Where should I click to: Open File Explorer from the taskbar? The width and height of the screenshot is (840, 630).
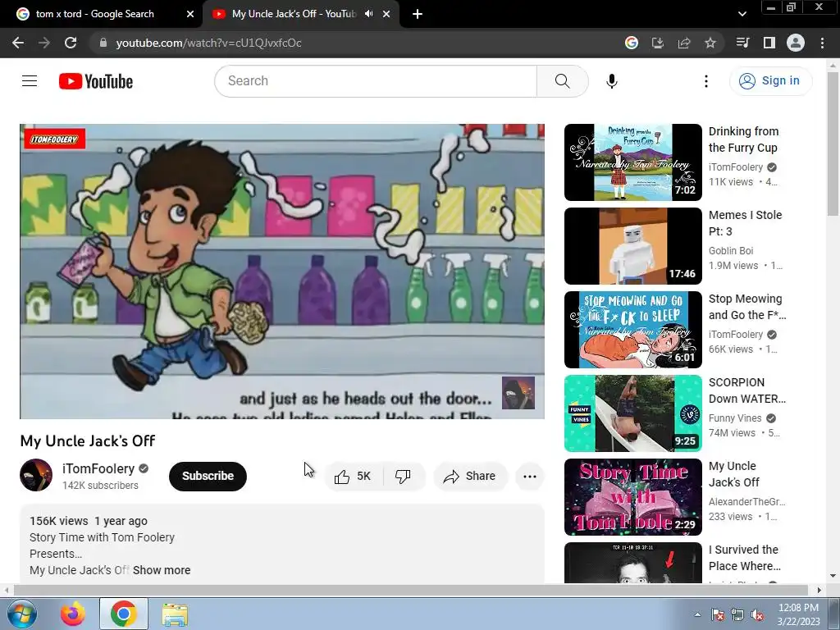click(175, 614)
